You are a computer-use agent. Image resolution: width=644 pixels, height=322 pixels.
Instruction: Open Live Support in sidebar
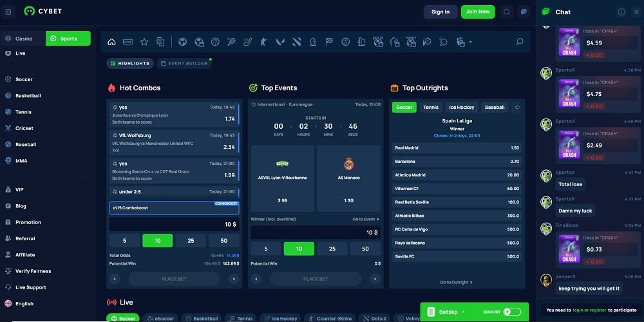pos(30,287)
